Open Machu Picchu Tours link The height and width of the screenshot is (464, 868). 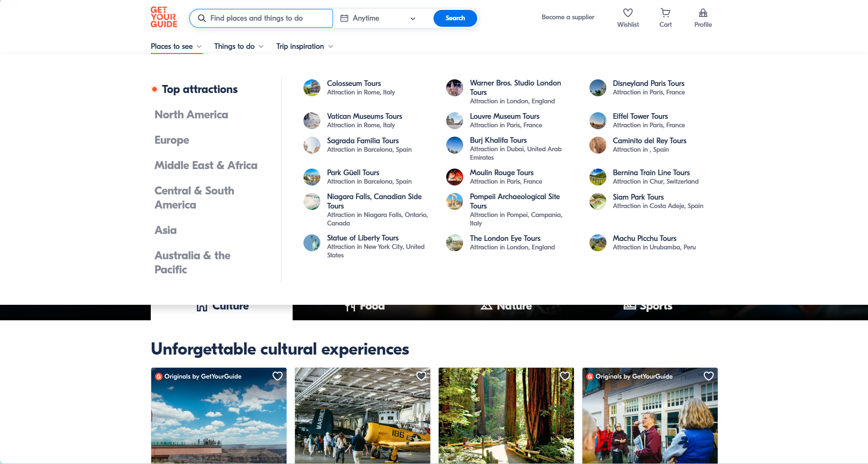pos(644,239)
